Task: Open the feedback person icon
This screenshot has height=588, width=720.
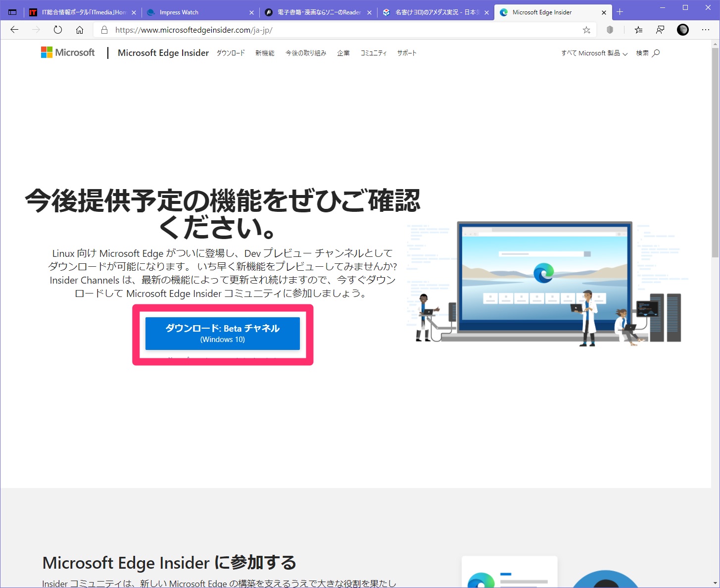Action: pyautogui.click(x=660, y=30)
